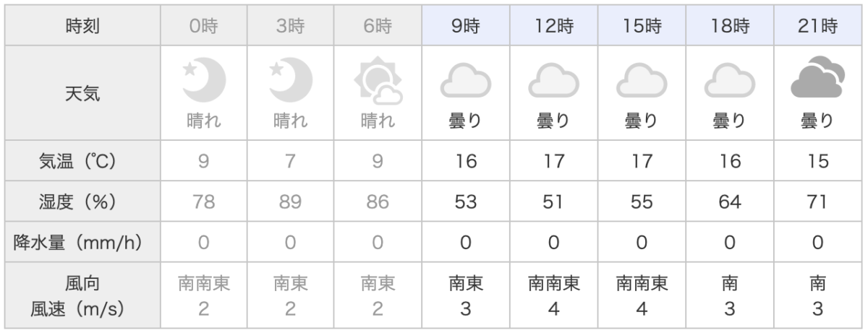The width and height of the screenshot is (868, 333).
Task: Click the 降水量（mm/h）row label
Action: pyautogui.click(x=82, y=243)
